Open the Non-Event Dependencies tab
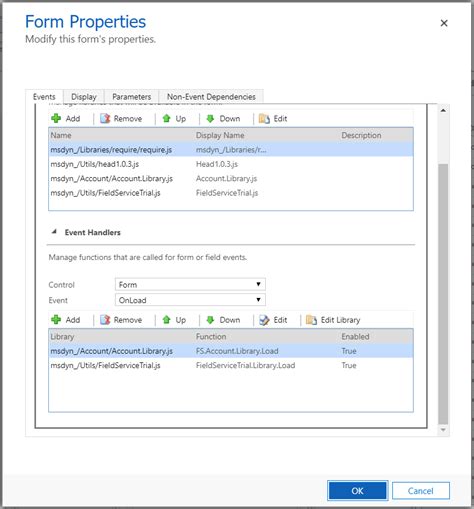Viewport: 474px width, 509px height. (x=211, y=97)
